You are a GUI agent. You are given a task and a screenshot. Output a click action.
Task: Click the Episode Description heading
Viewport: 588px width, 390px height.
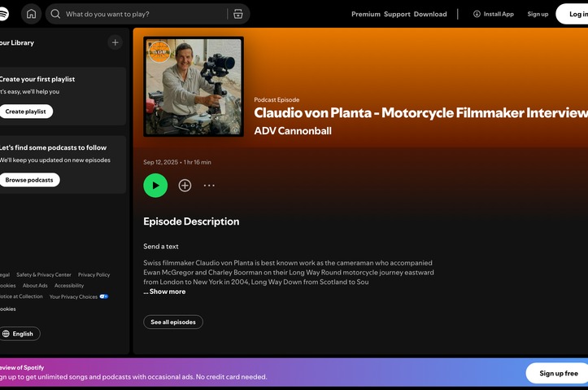coord(191,221)
